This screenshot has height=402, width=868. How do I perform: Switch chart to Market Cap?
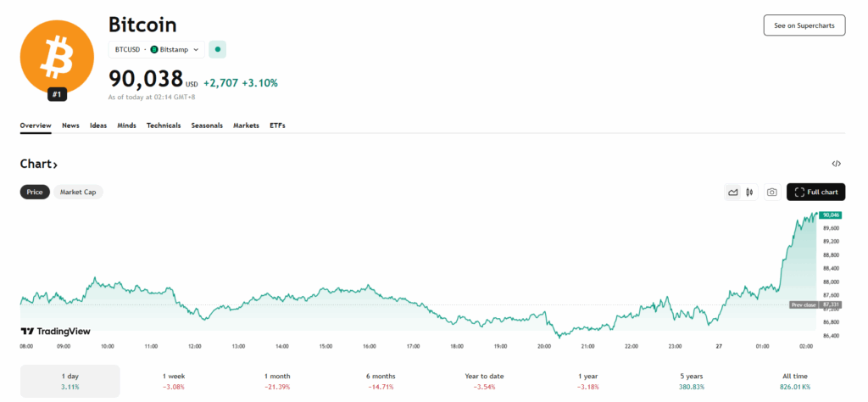coord(78,193)
